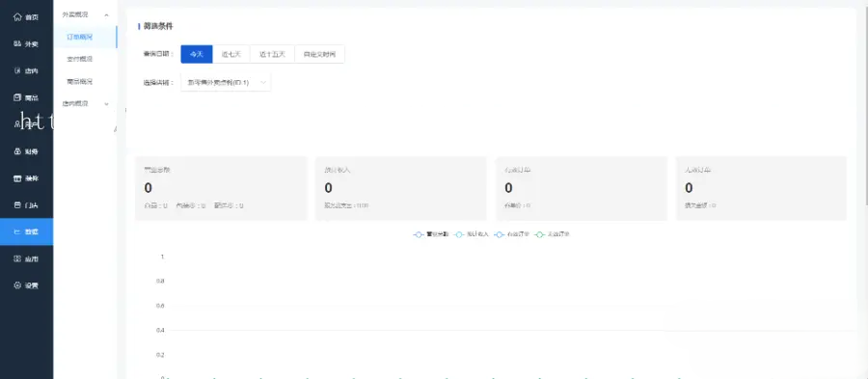Click the 筛选条件 section heading
868x379 pixels.
point(158,26)
